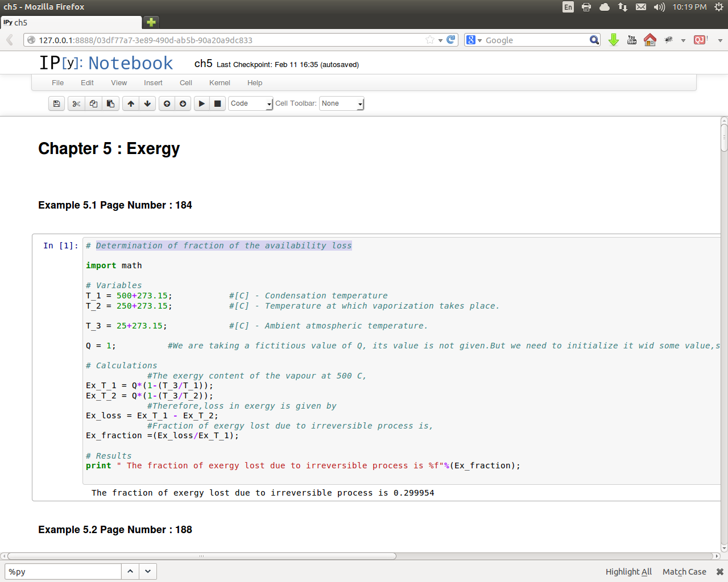Bookmark this page with star icon
The height and width of the screenshot is (582, 728).
pos(430,40)
